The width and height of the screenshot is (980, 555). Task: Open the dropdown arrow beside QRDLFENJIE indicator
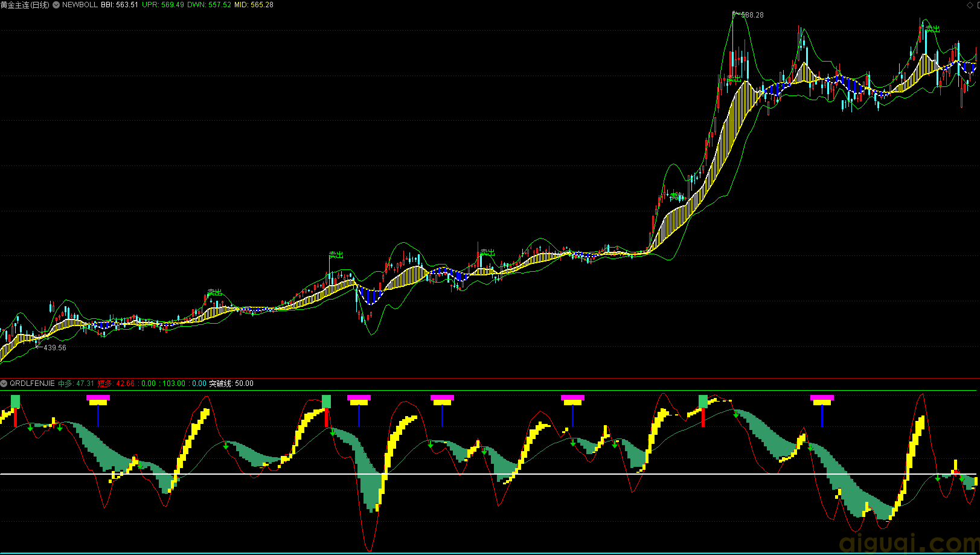[x=4, y=383]
